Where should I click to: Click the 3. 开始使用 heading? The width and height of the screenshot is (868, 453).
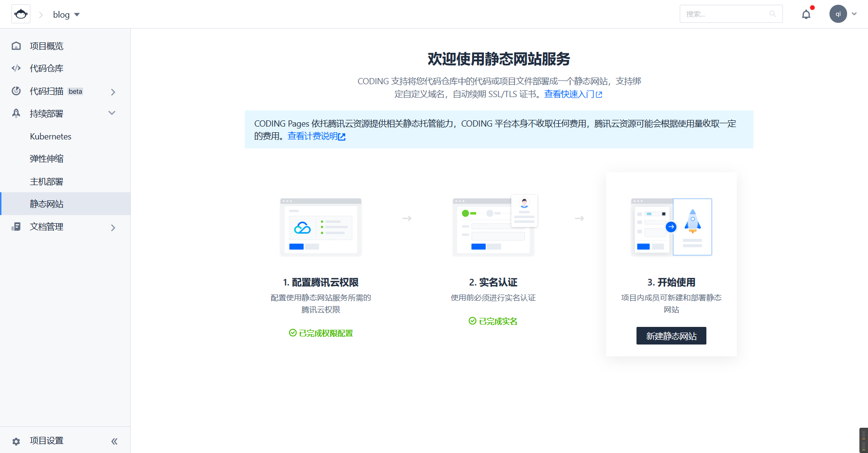point(671,282)
